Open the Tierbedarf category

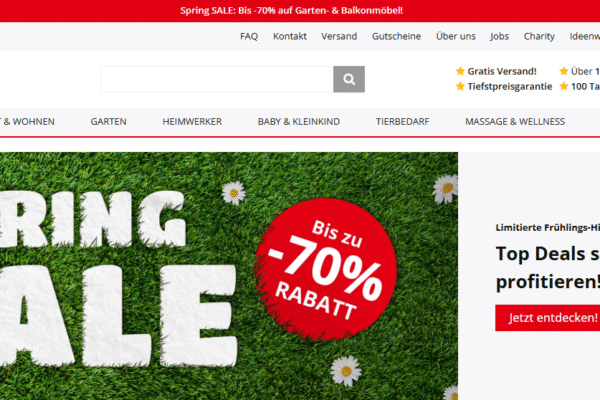403,122
